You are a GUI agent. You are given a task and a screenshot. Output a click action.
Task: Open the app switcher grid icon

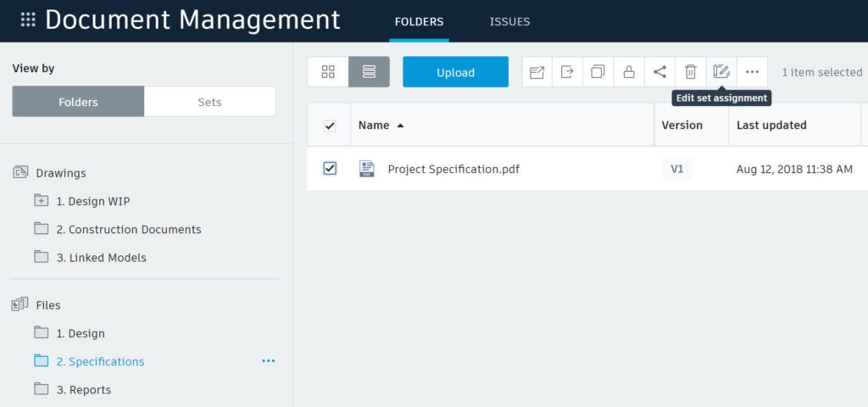[28, 20]
